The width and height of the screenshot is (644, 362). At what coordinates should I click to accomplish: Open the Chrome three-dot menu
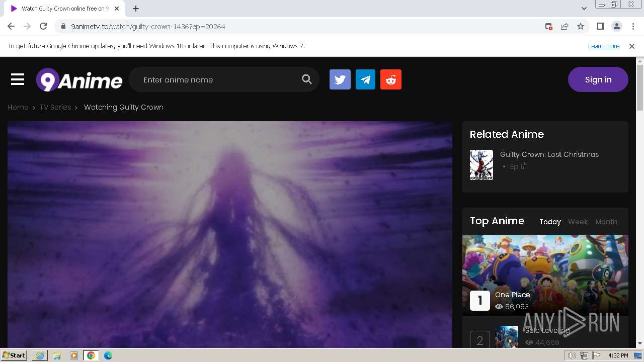coord(633,26)
